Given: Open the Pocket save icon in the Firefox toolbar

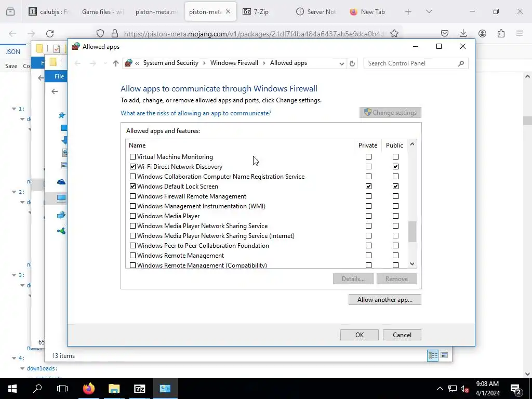Looking at the screenshot, I should [x=445, y=33].
